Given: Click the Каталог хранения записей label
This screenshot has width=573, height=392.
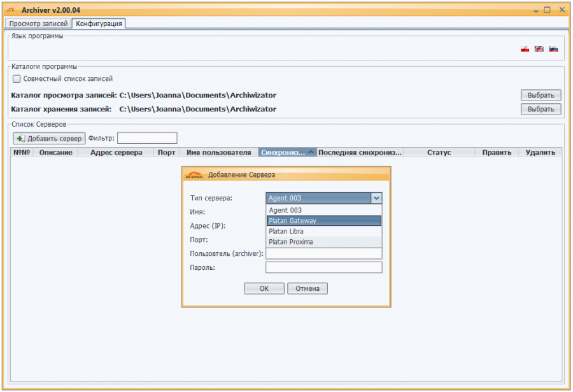Looking at the screenshot, I should pos(61,109).
